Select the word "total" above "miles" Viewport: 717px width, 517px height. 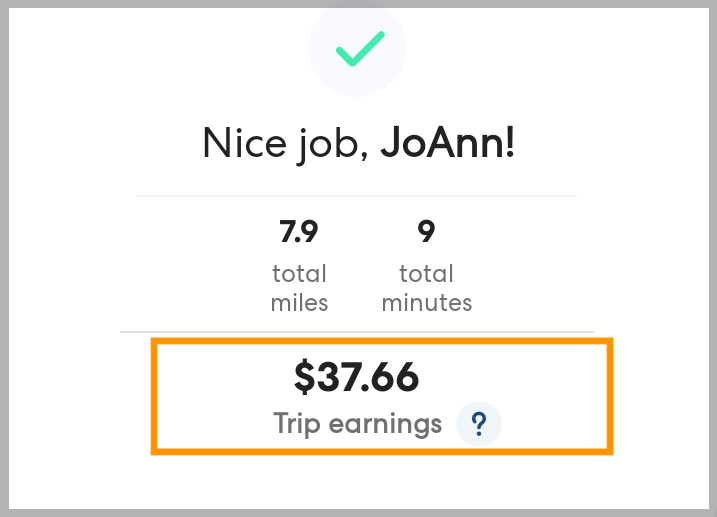(x=299, y=274)
